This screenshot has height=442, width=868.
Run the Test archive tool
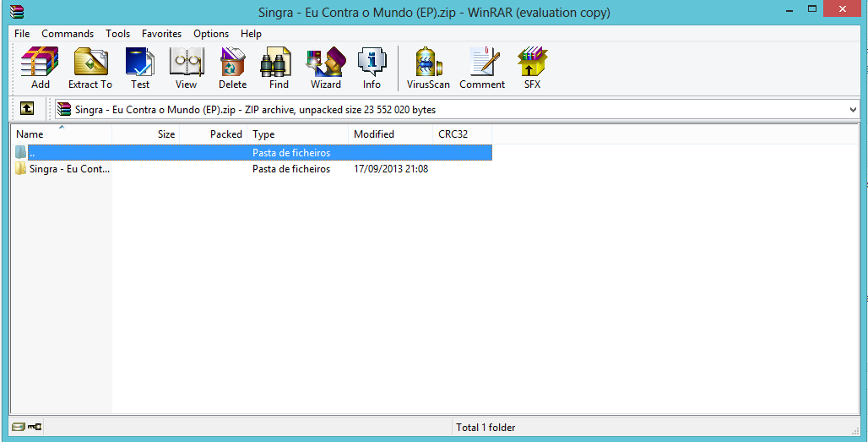[x=140, y=68]
